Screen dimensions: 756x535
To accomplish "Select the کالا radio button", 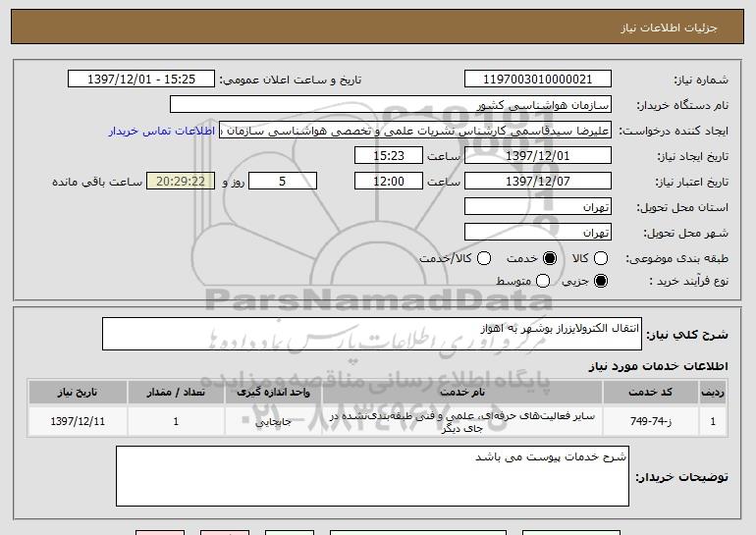I will 601,258.
